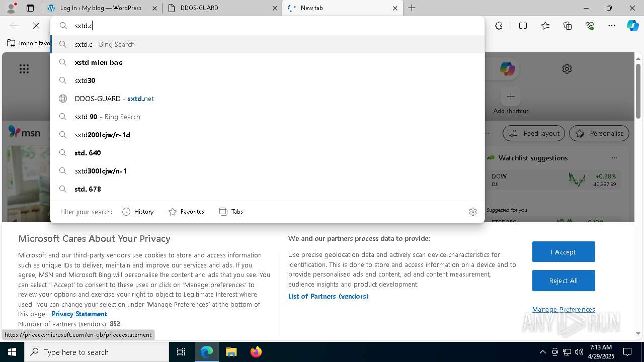Viewport: 644px width, 362px height.
Task: Choose DDOS-GUARD sxtd.net suggestion
Action: 267,99
